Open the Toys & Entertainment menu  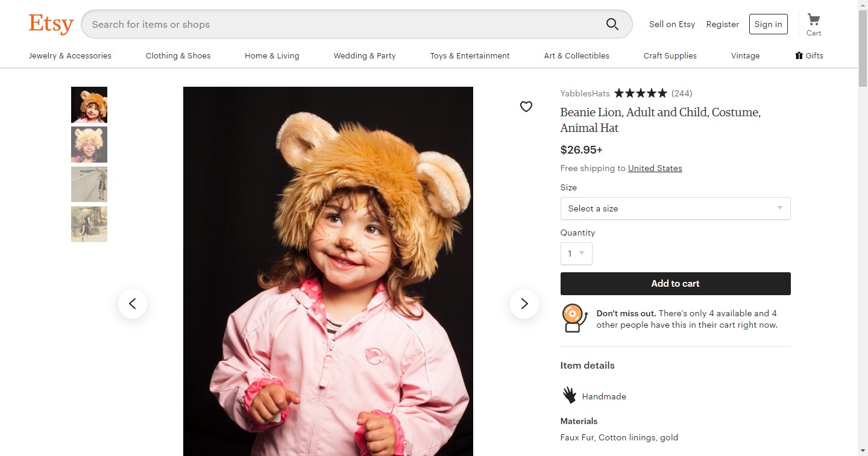tap(470, 55)
